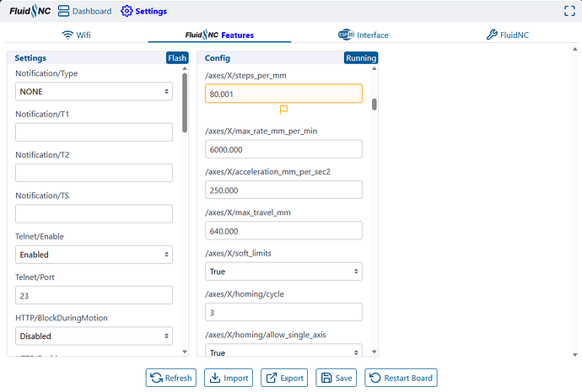Edit max_rate_mm_per_min value 6000.000
The height and width of the screenshot is (392, 582).
pyautogui.click(x=283, y=149)
